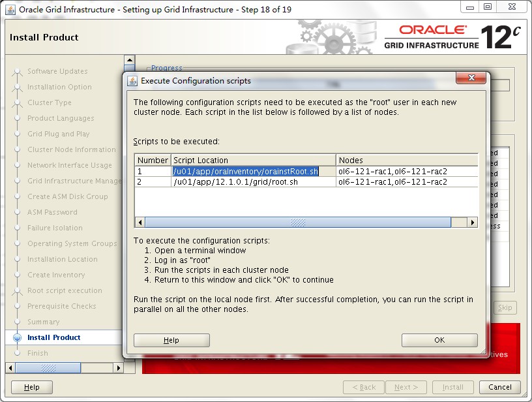Select the number 2 cell in scripts table
532x402 pixels.
tap(153, 182)
